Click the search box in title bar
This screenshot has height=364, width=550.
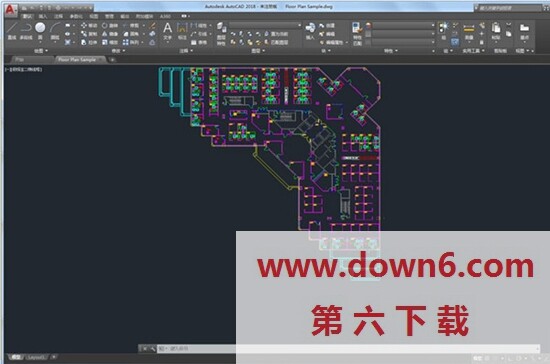pyautogui.click(x=509, y=7)
